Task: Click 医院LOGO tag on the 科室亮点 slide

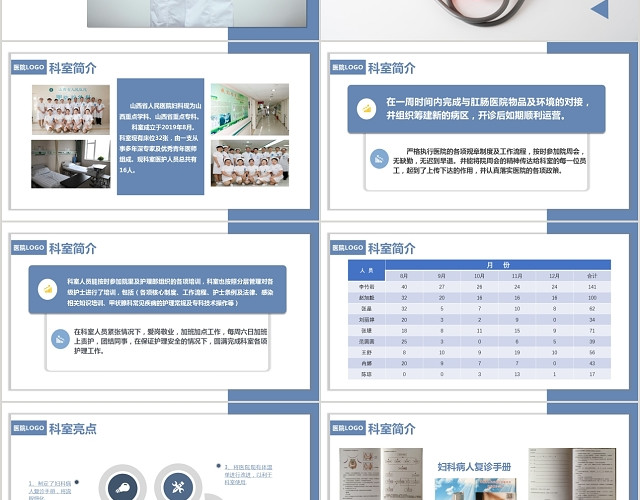Action: click(29, 428)
